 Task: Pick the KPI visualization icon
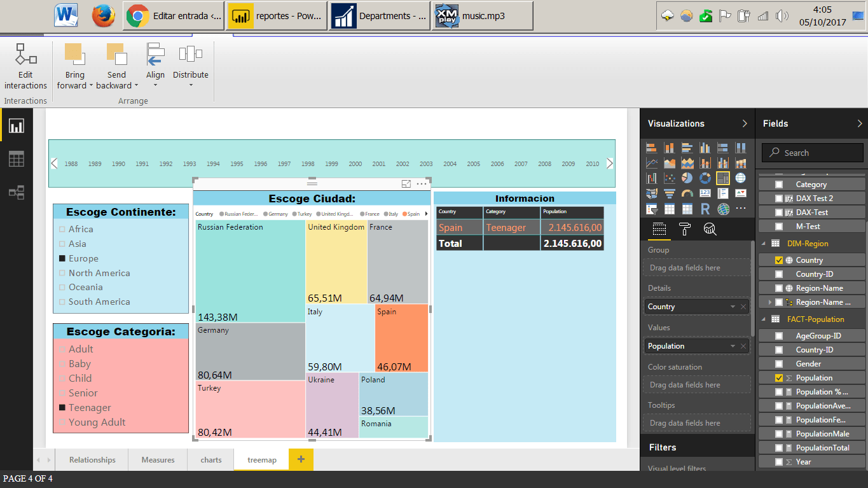pos(741,193)
